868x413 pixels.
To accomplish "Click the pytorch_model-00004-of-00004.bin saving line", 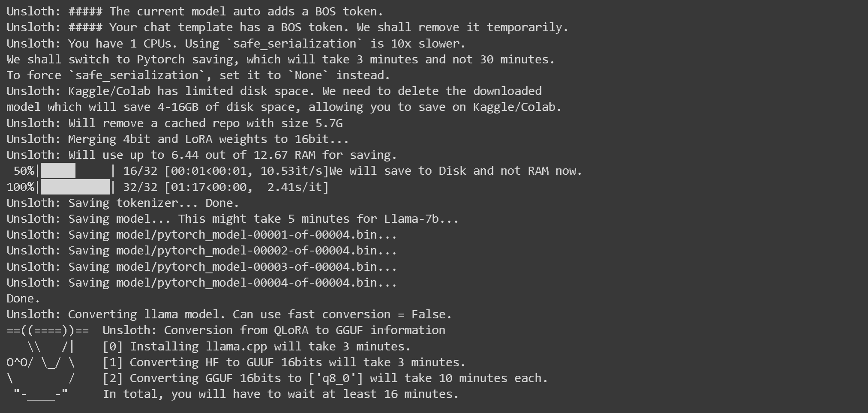I will tap(201, 283).
